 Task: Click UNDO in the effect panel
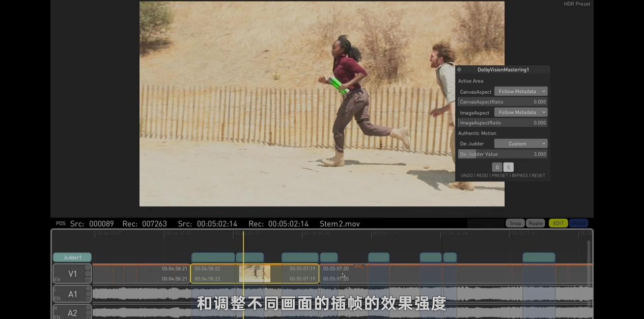pyautogui.click(x=466, y=176)
